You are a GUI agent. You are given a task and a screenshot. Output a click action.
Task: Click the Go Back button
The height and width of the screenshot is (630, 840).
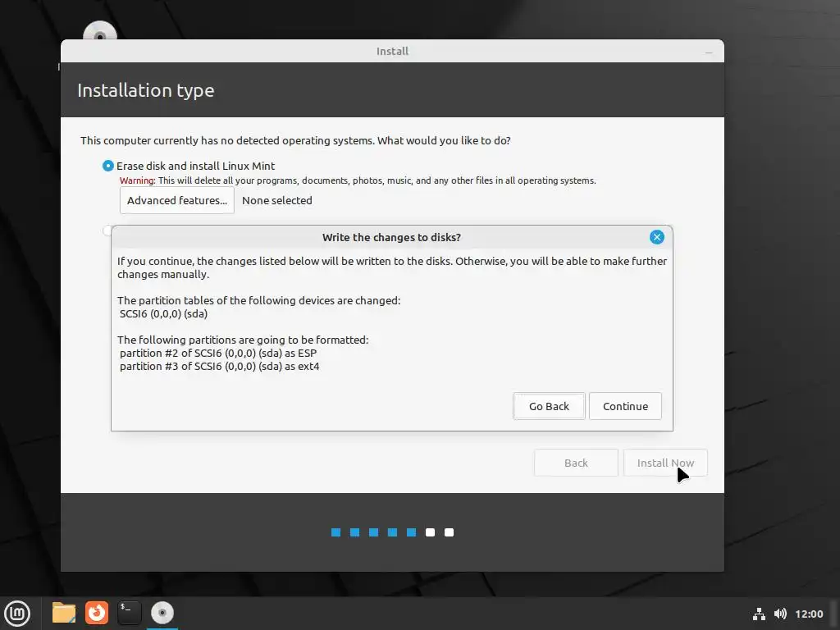[x=549, y=406]
